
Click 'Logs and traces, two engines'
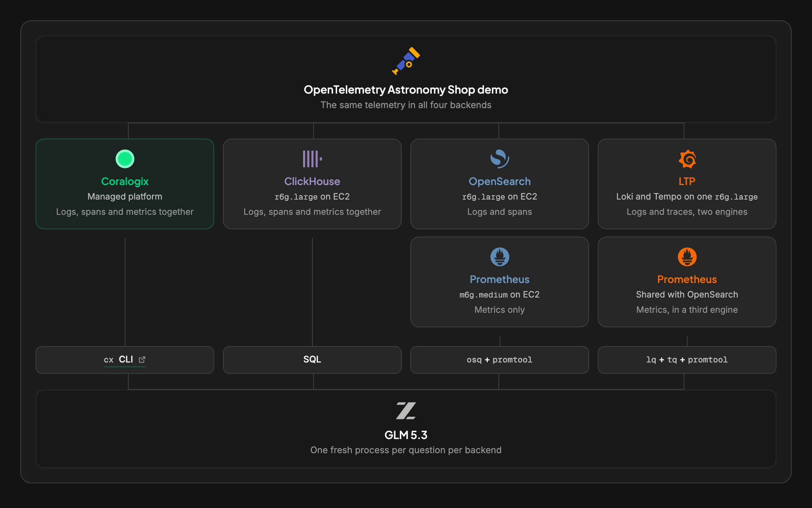(687, 212)
